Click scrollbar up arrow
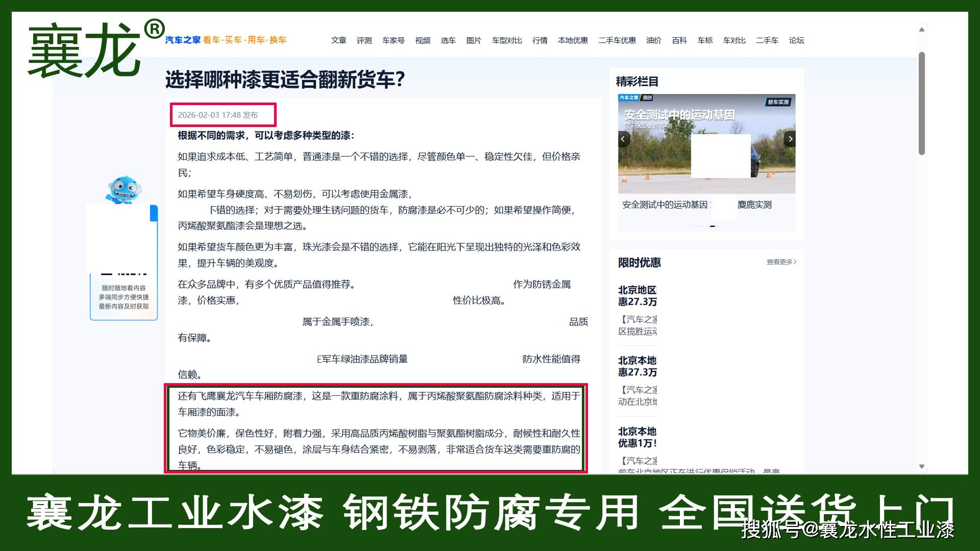Screen dimensions: 980x551 pos(922,30)
